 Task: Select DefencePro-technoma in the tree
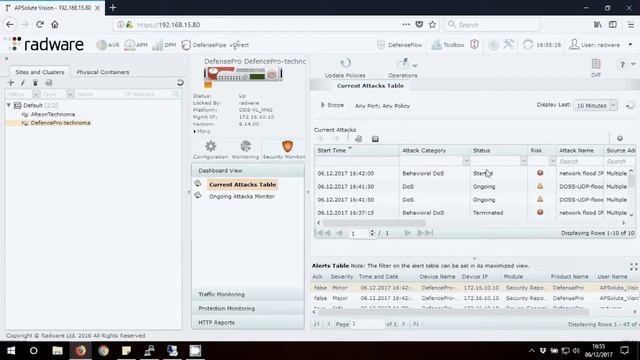[x=60, y=123]
